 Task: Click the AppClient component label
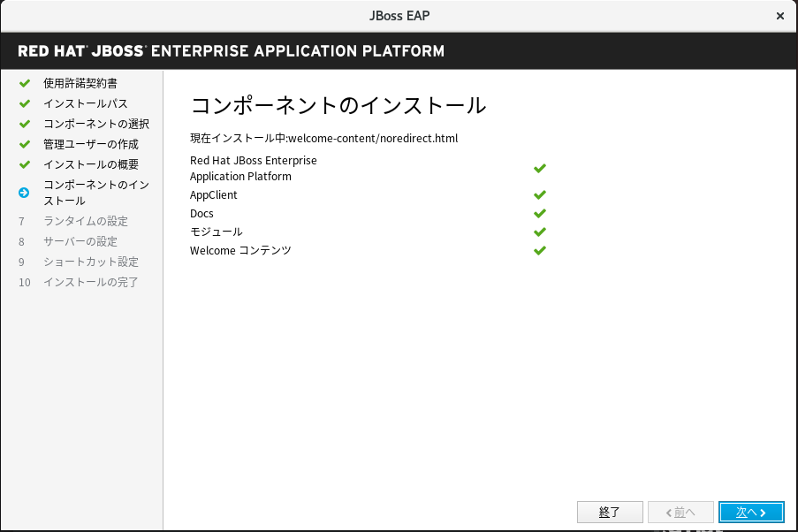point(213,195)
